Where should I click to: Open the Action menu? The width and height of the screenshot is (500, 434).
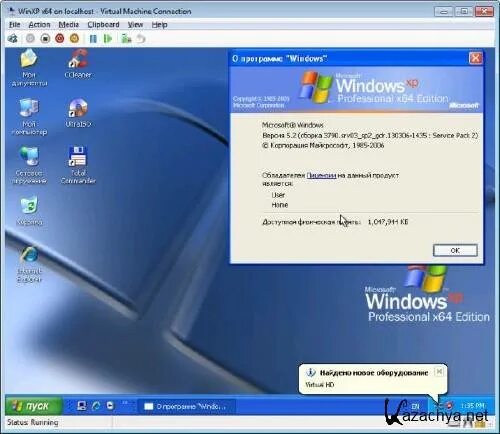click(39, 25)
